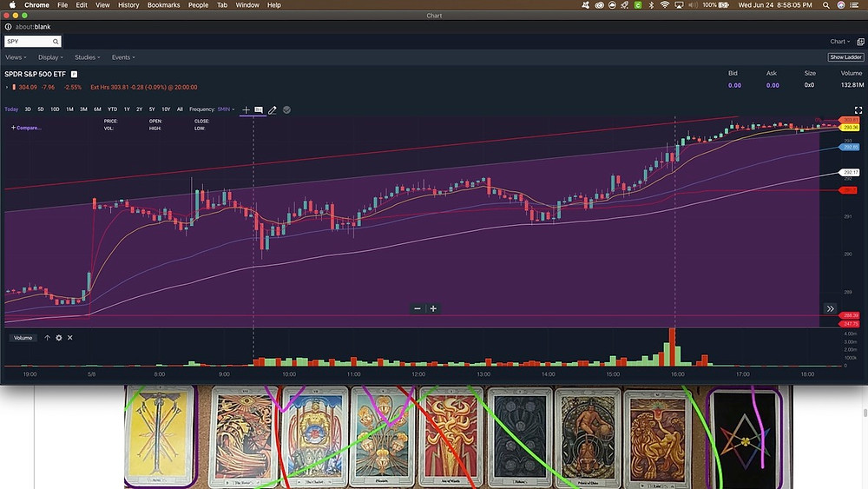Screen dimensions: 868x489
Task: Click the blue 292.85 price label
Action: pyautogui.click(x=849, y=148)
